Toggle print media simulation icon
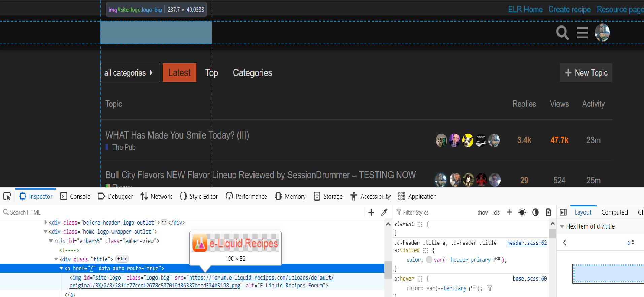The height and width of the screenshot is (297, 644). click(x=548, y=212)
